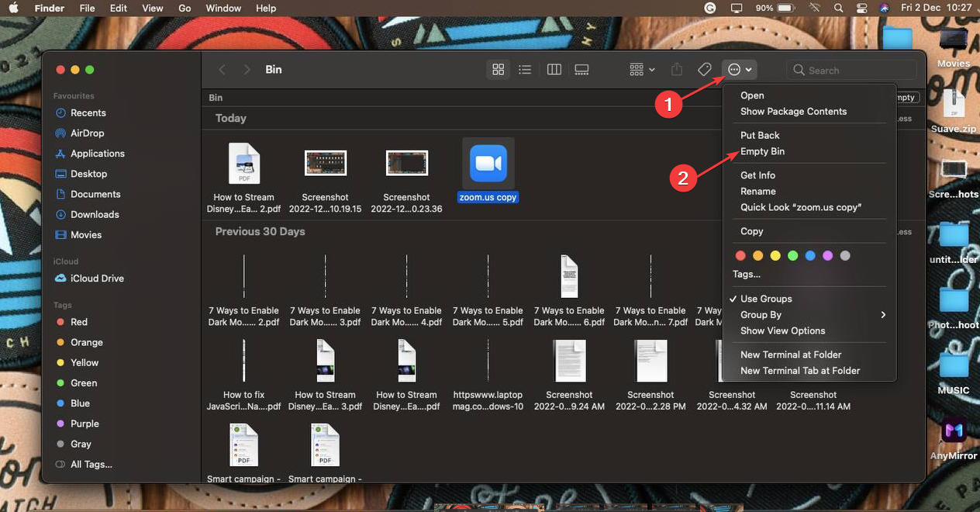Switch to list view in toolbar

point(525,69)
